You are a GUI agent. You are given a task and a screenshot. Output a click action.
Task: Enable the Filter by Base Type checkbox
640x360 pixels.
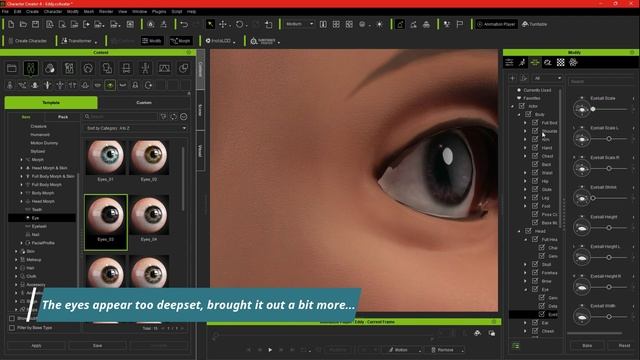point(12,328)
